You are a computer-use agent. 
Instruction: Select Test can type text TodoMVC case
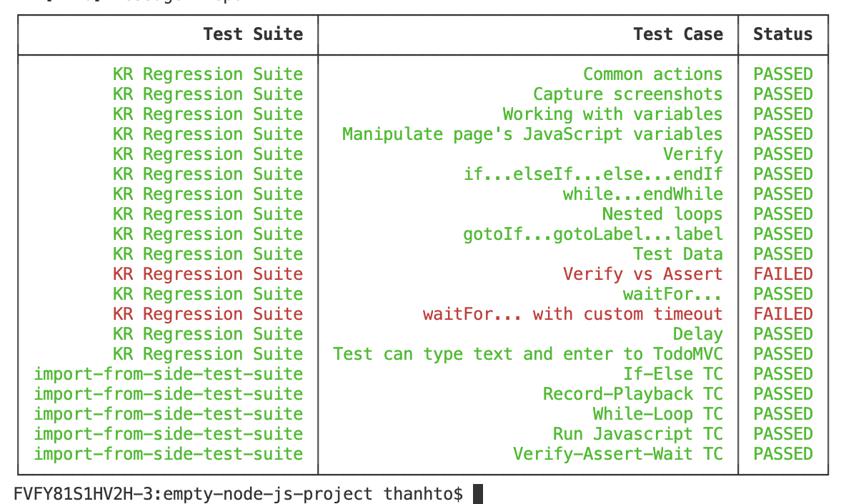pyautogui.click(x=527, y=354)
